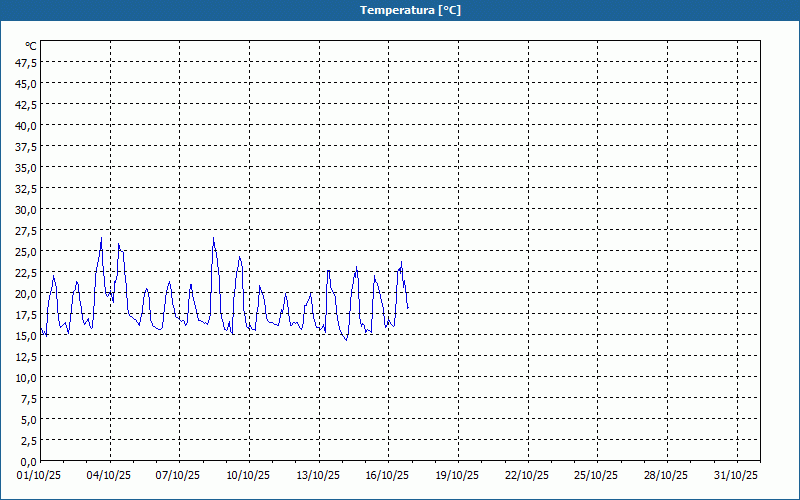Choose the 22/10/25 date label
The height and width of the screenshot is (500, 800).
point(528,475)
